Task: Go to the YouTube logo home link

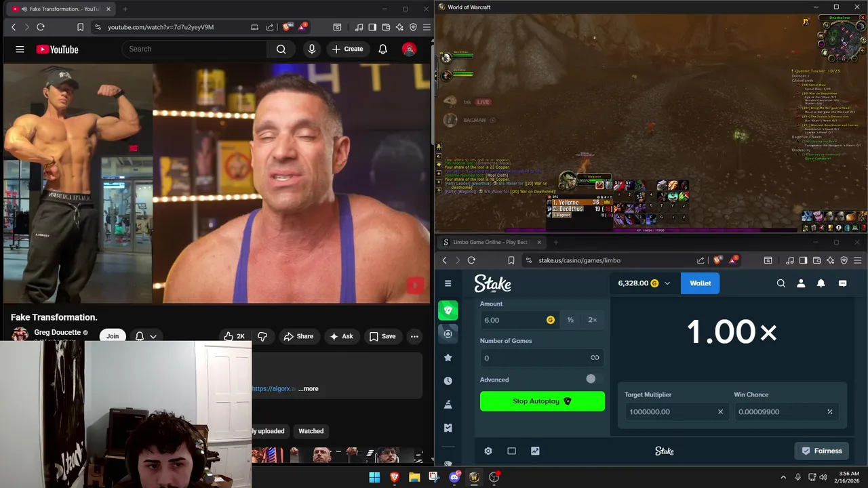Action: 57,49
